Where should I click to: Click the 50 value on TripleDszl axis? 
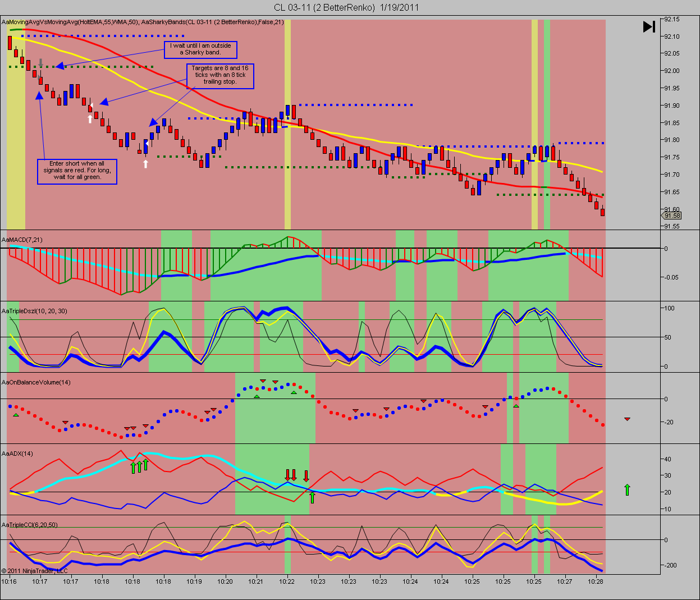tap(667, 337)
